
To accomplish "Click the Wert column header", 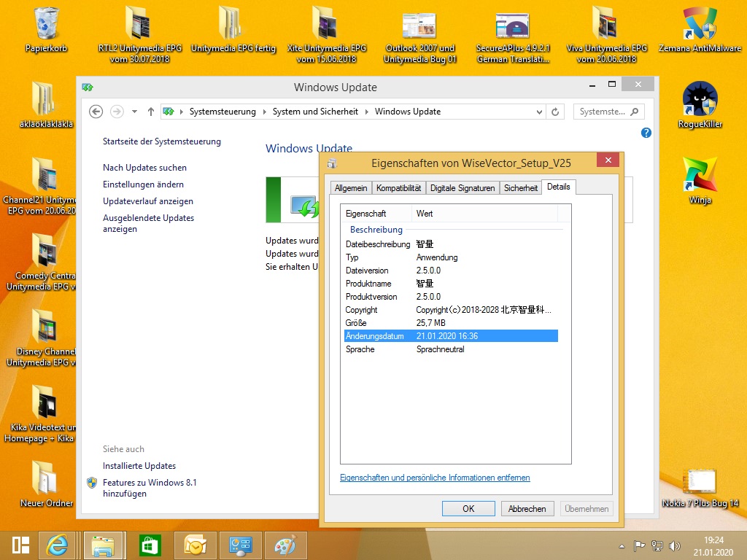I will pos(484,214).
